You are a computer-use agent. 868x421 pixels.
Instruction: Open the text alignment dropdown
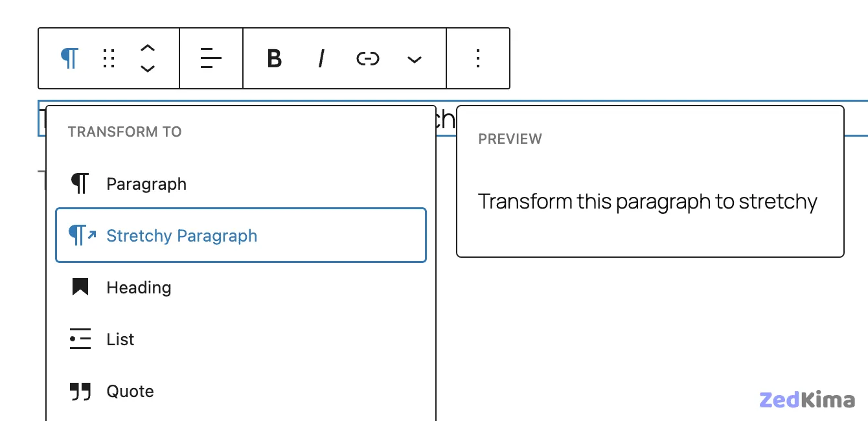[211, 58]
